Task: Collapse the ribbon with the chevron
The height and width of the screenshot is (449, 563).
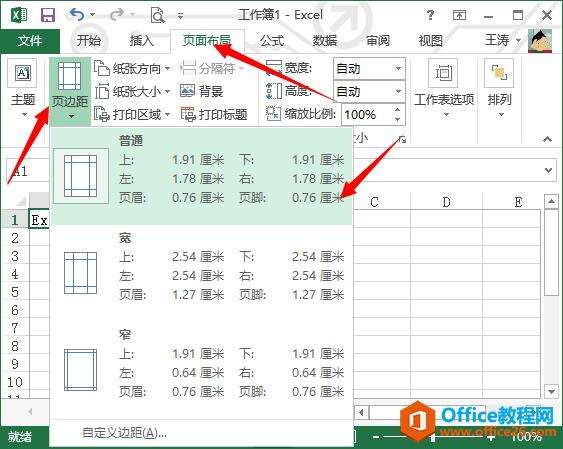Action: click(547, 139)
